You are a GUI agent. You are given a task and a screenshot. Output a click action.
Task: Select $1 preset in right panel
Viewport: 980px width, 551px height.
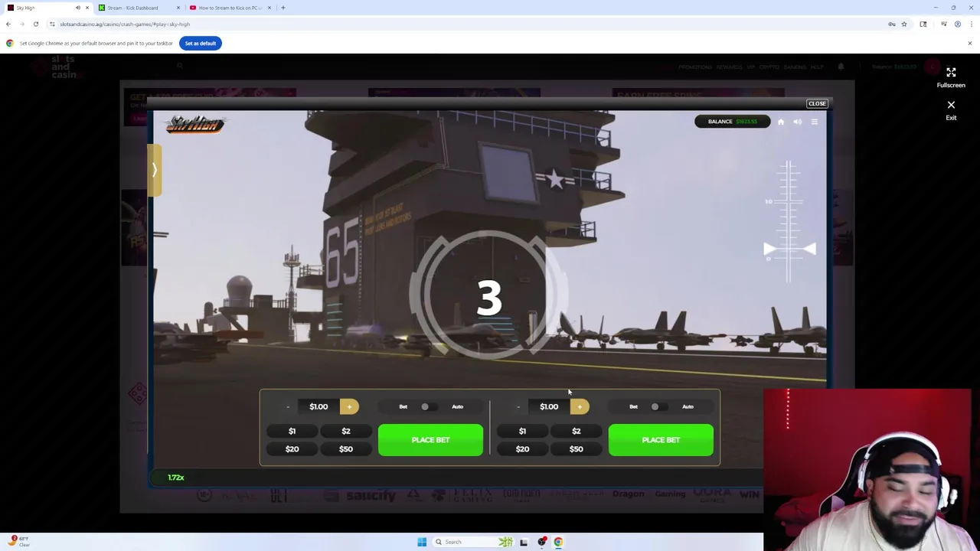(522, 431)
